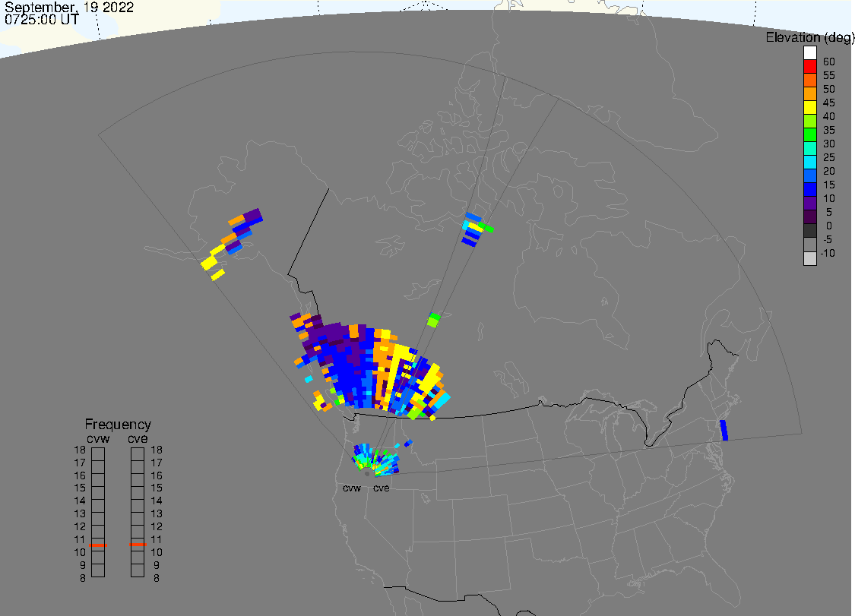Click the 13 label right of cve bar
855x616 pixels.
tap(157, 513)
